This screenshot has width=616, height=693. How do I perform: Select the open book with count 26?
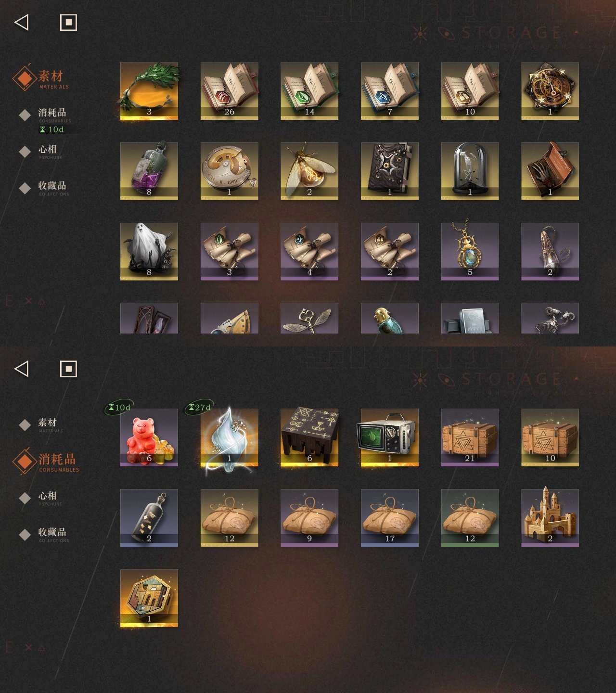point(230,91)
